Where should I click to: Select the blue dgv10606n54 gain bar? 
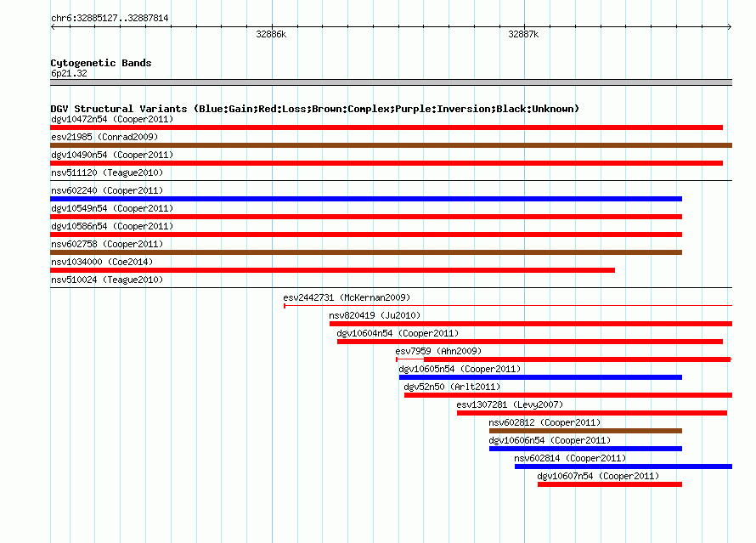[585, 449]
